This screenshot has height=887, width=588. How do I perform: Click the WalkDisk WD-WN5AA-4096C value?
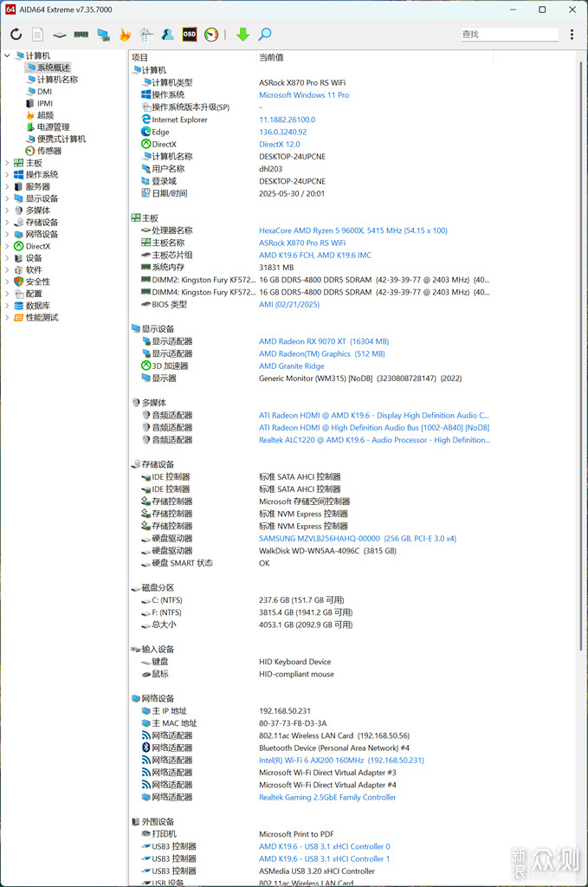(327, 550)
